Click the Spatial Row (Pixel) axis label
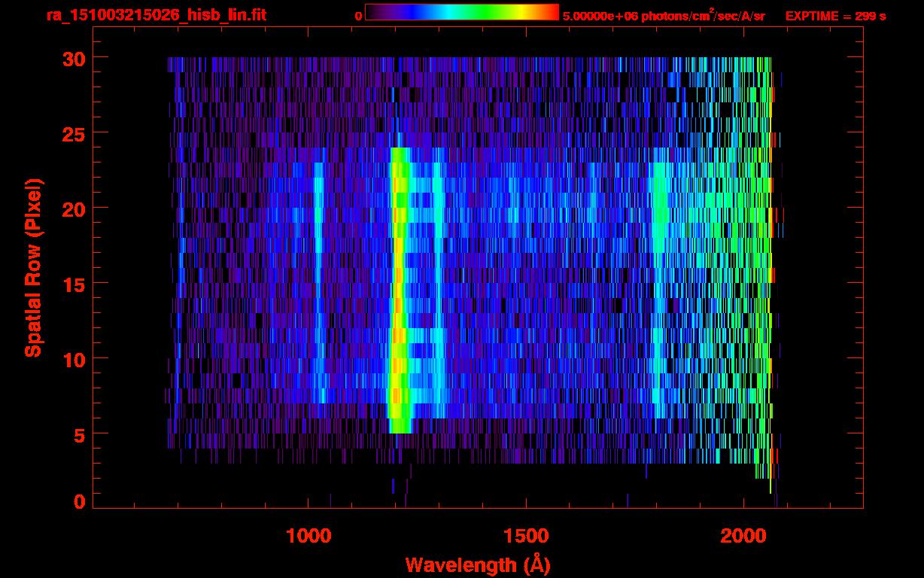 click(x=33, y=267)
